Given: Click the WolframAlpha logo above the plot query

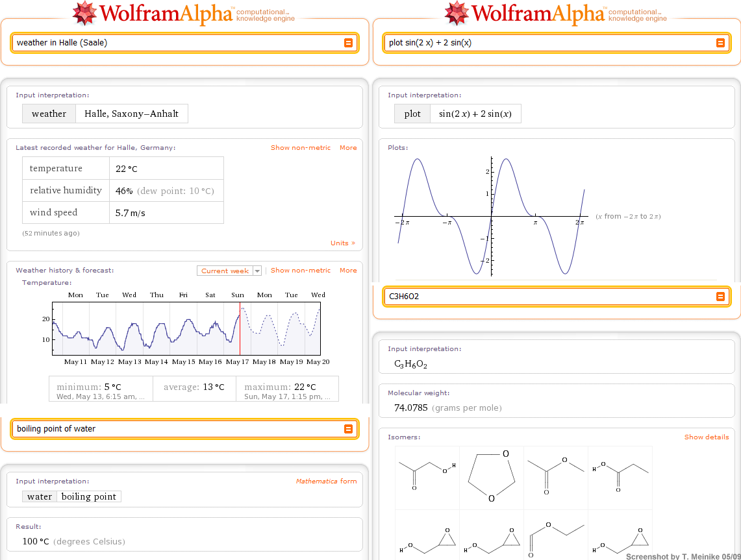Looking at the screenshot, I should coord(555,13).
